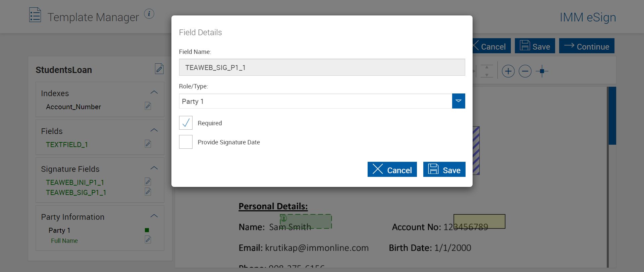Click the crosshair fit-to-page icon
Screen dimensions: 644x272
[x=542, y=71]
